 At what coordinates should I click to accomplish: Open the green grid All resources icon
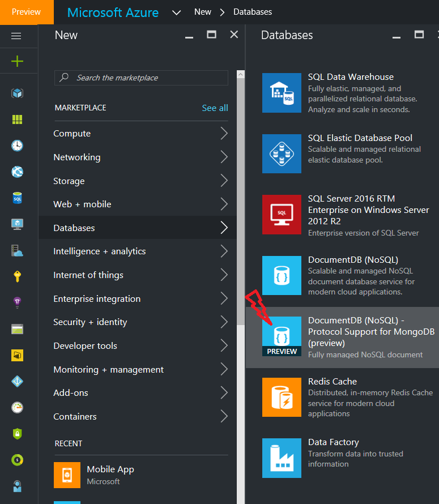tap(17, 119)
